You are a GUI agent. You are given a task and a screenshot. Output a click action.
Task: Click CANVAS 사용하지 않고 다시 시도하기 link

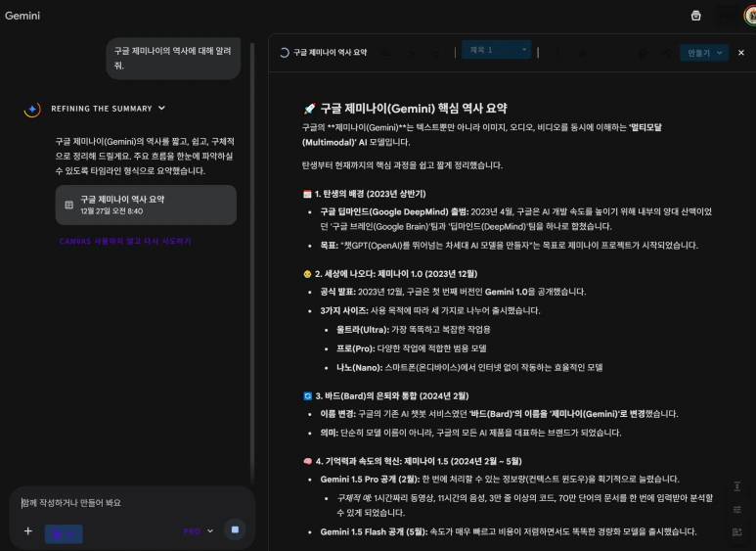point(125,241)
